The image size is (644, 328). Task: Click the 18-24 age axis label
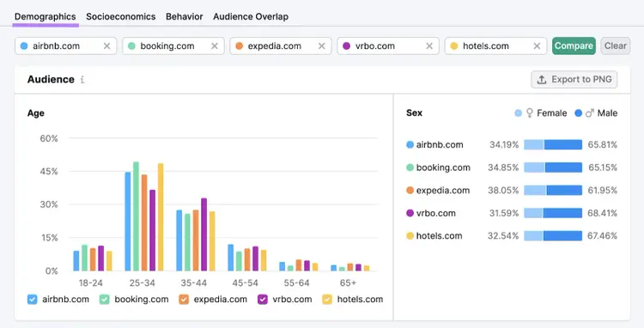pos(91,282)
